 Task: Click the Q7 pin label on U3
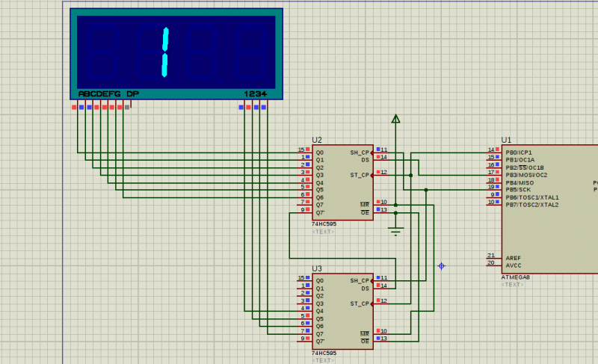320,334
